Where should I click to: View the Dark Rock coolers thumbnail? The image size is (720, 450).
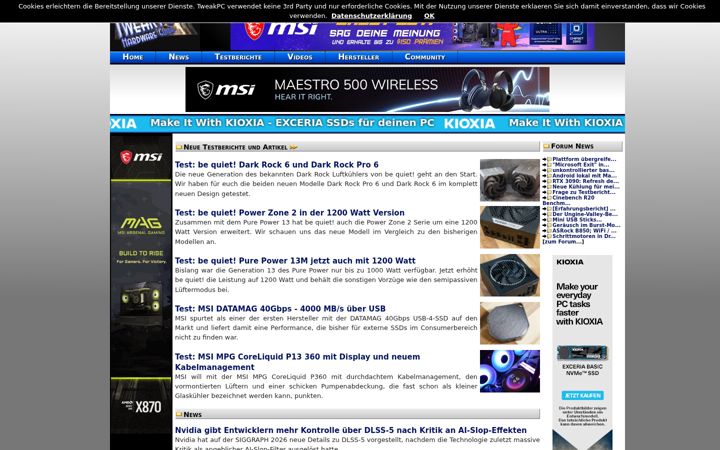pyautogui.click(x=510, y=180)
